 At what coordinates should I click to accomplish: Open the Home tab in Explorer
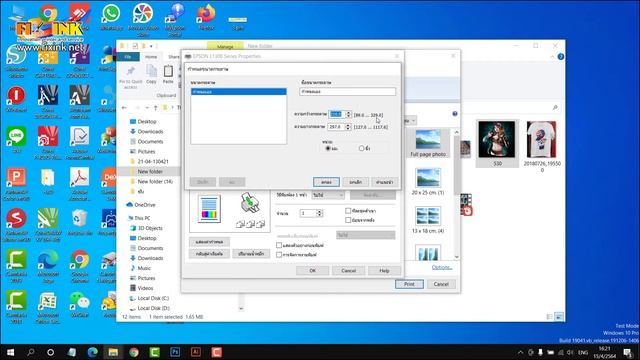151,57
